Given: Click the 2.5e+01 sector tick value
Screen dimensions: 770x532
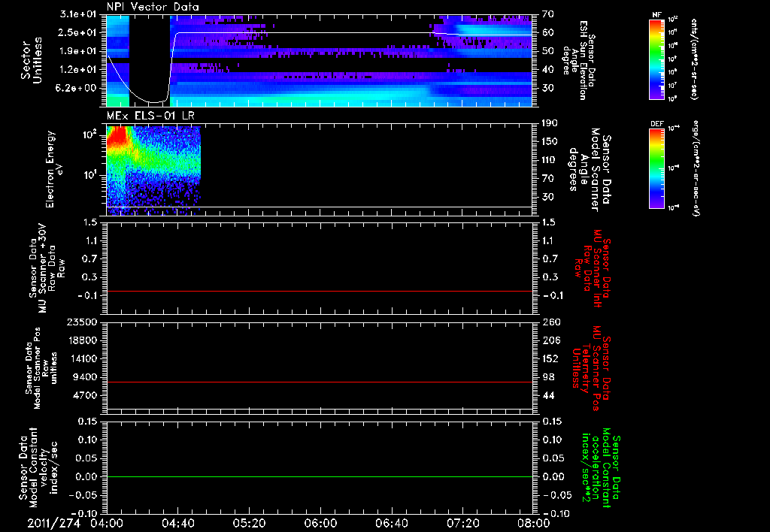Looking at the screenshot, I should point(76,32).
